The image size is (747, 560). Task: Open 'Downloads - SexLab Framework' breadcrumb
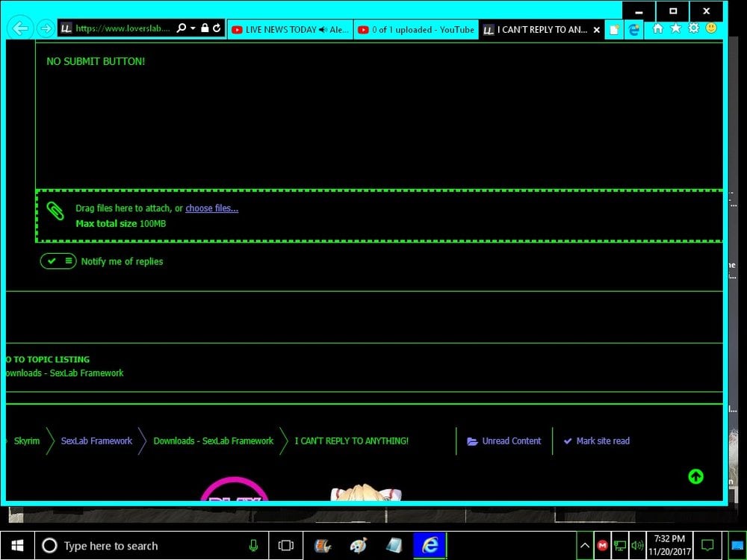(x=214, y=441)
